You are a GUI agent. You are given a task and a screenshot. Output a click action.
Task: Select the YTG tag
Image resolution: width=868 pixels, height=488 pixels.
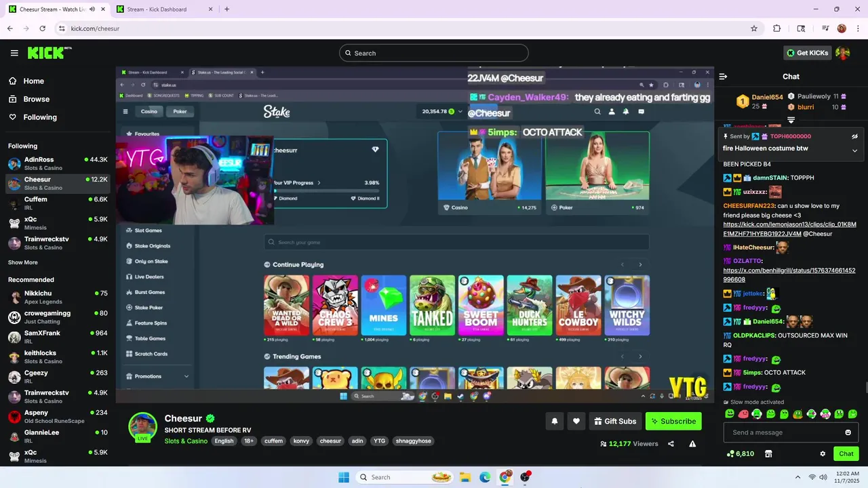pyautogui.click(x=379, y=441)
